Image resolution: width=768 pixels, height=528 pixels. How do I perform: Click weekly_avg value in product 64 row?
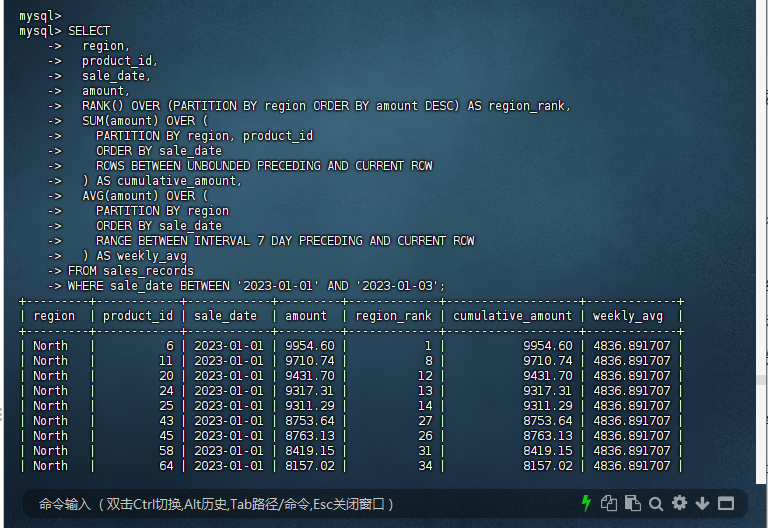[x=631, y=466]
